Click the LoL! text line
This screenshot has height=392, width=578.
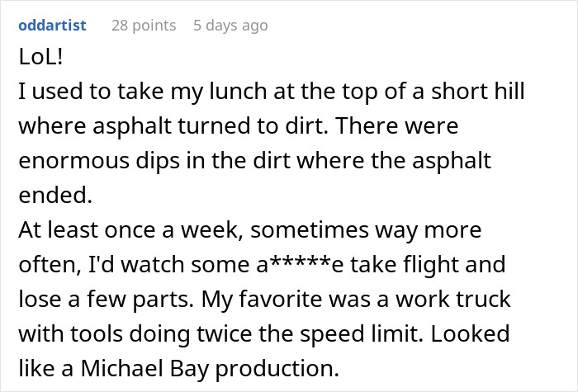(40, 57)
